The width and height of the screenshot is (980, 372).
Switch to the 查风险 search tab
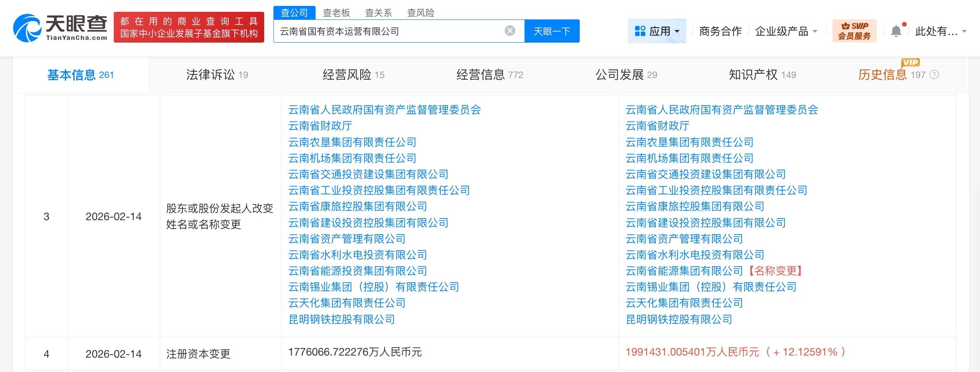(420, 13)
